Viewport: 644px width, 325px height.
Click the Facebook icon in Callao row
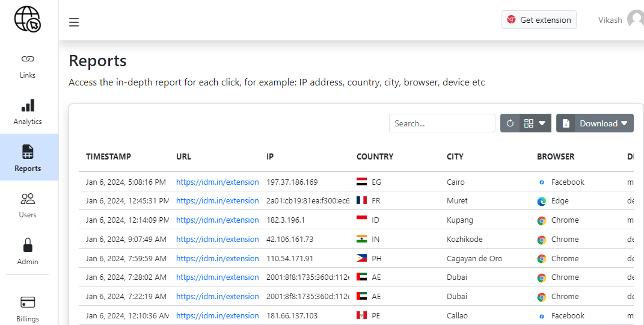542,316
